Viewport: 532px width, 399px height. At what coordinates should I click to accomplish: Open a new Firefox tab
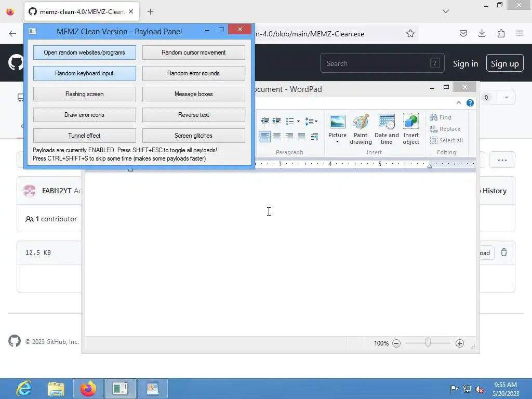[x=150, y=12]
